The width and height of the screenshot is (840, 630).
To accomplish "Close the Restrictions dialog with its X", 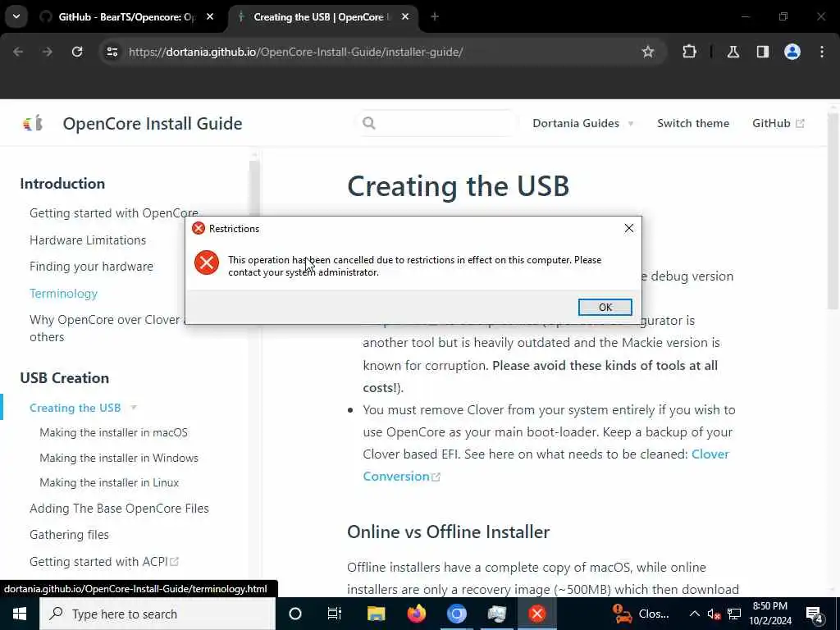I will [x=629, y=228].
